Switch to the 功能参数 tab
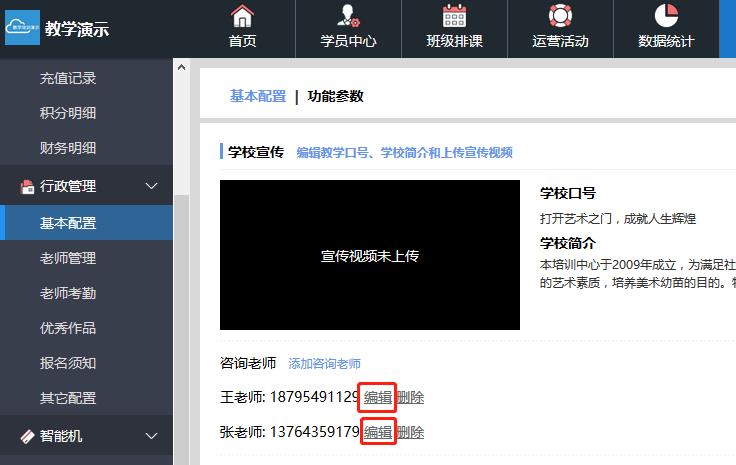Viewport: 736px width, 465px height. [336, 96]
